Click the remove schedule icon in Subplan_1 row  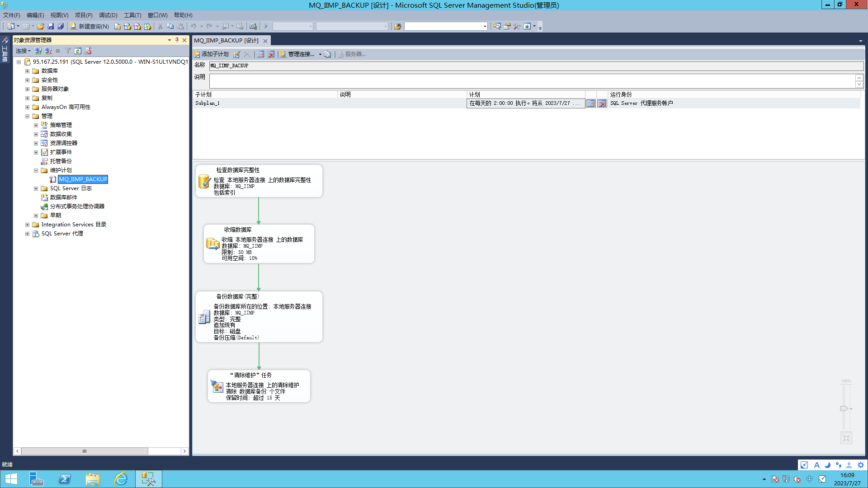click(602, 103)
